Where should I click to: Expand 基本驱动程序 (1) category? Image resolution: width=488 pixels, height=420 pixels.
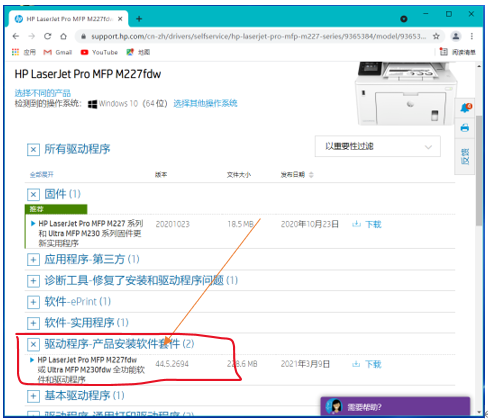click(x=33, y=396)
